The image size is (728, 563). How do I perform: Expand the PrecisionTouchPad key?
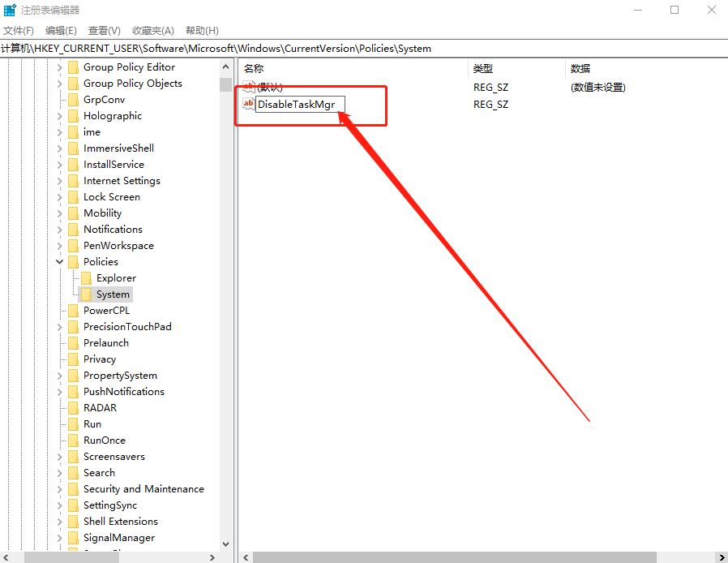tap(59, 328)
